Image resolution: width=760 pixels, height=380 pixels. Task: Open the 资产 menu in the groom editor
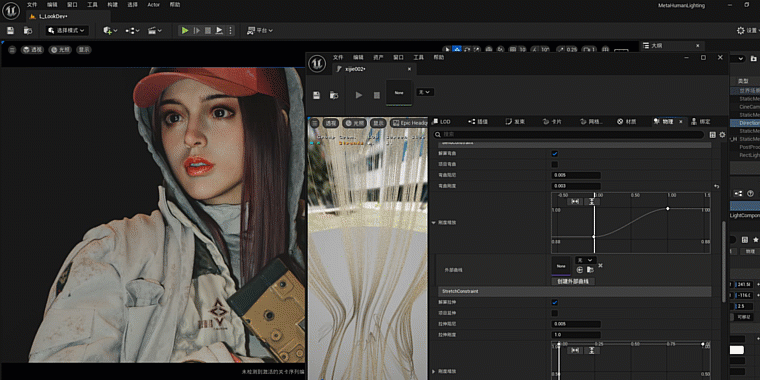378,57
